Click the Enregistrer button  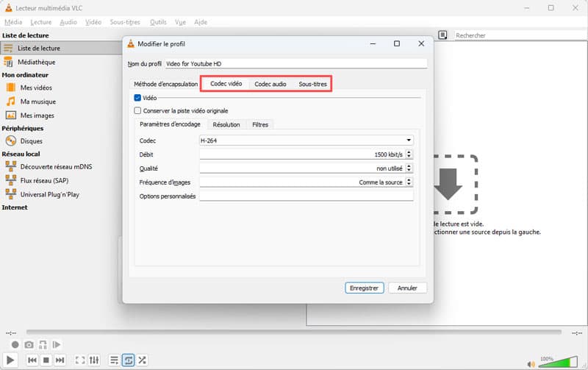pyautogui.click(x=365, y=288)
